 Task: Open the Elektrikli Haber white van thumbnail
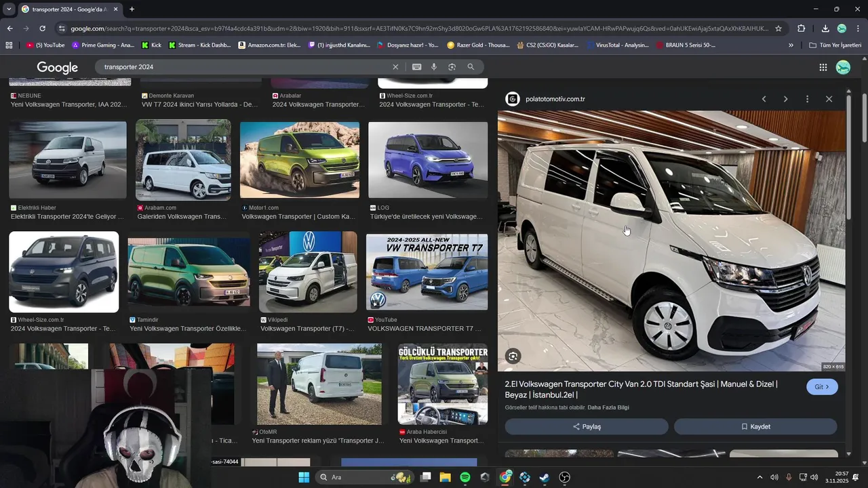click(68, 160)
